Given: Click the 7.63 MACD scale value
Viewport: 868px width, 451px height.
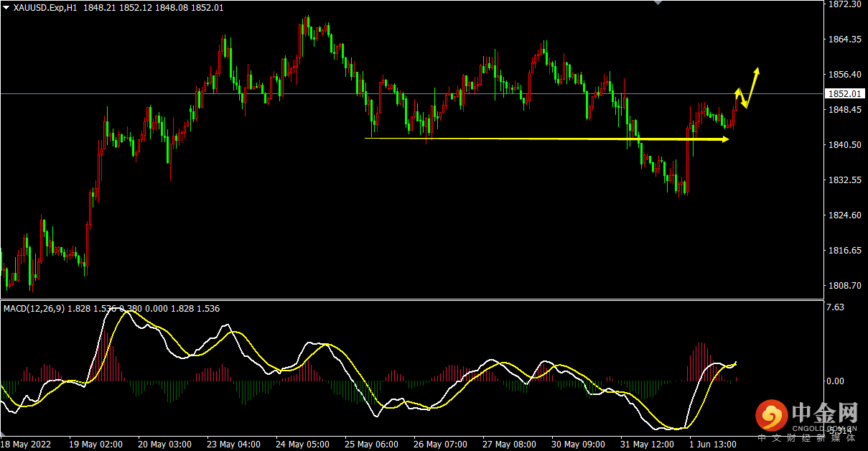Looking at the screenshot, I should click(836, 307).
